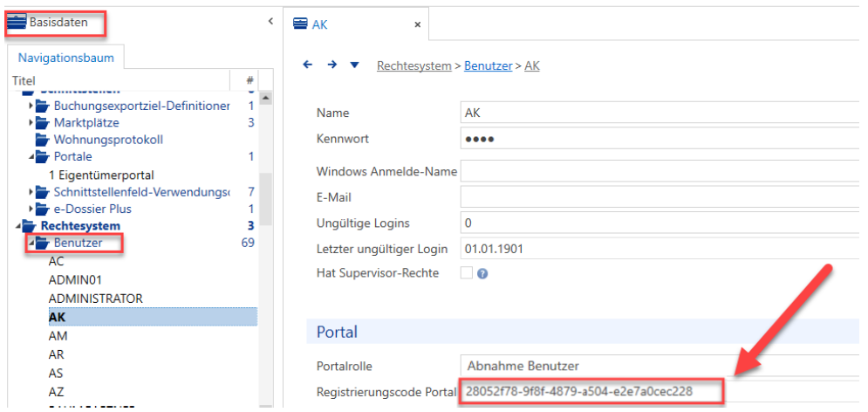Click the count 69 beside Benutzer

pos(248,243)
